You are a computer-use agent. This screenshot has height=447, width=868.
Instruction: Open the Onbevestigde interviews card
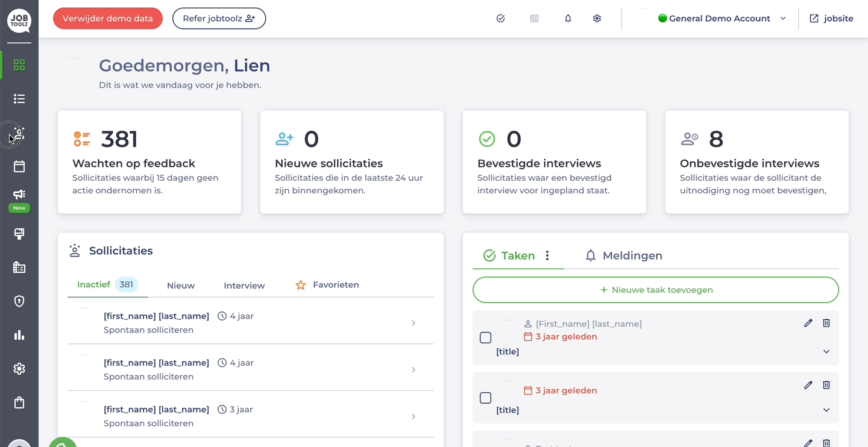(757, 162)
